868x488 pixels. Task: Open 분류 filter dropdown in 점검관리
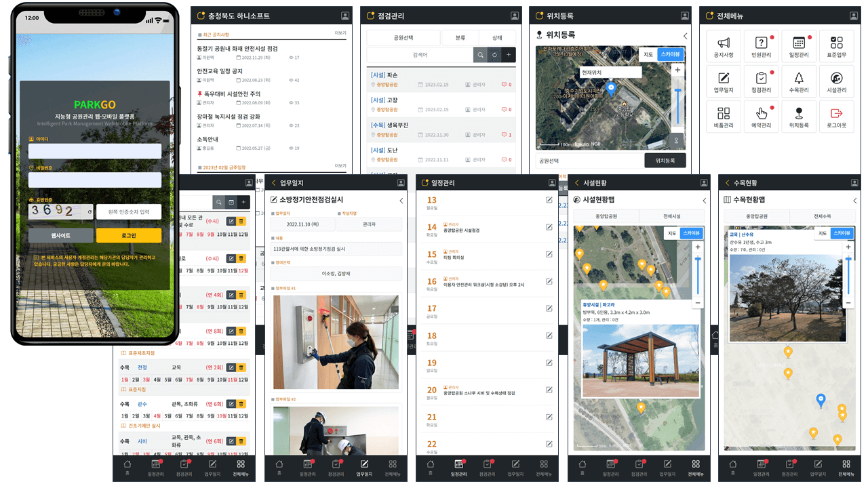tap(460, 38)
